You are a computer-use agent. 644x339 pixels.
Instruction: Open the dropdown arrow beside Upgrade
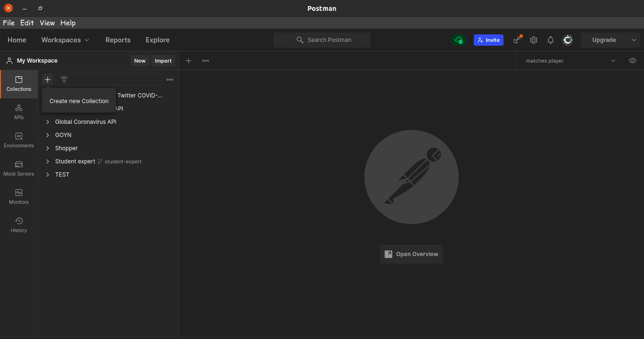click(x=634, y=40)
